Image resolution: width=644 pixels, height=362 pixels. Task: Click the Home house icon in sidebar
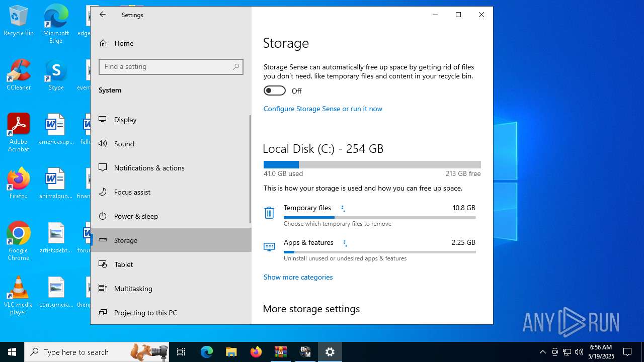(x=103, y=43)
